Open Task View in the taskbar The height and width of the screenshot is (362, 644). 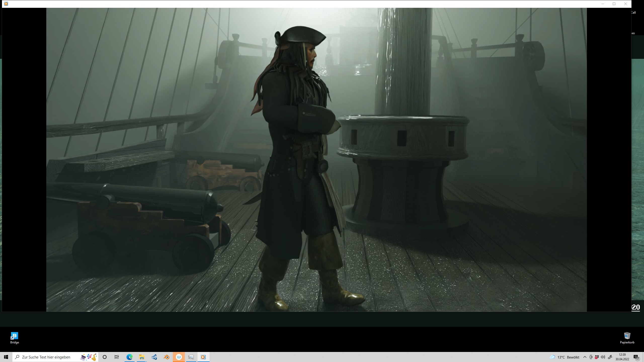click(117, 357)
